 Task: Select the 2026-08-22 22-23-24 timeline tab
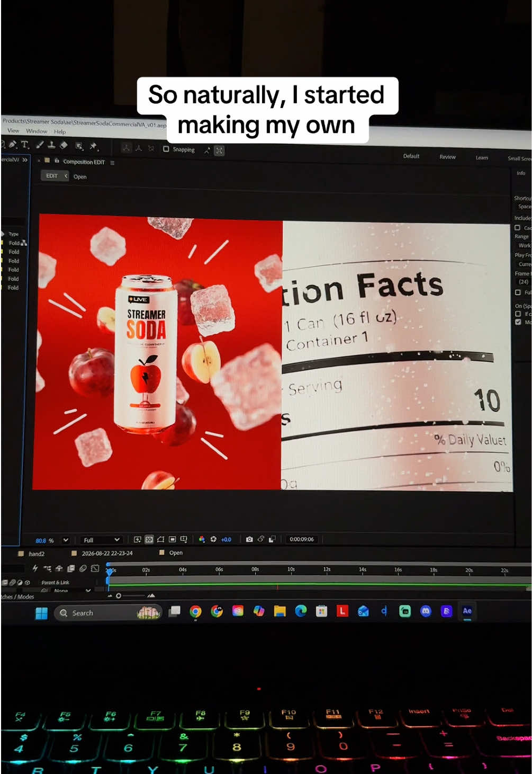click(x=107, y=553)
